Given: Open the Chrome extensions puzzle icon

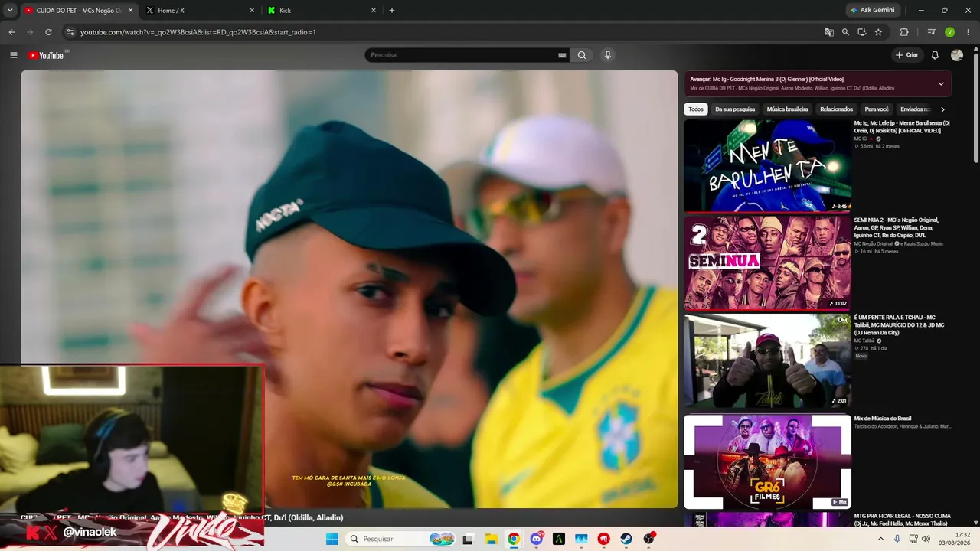Looking at the screenshot, I should 904,32.
